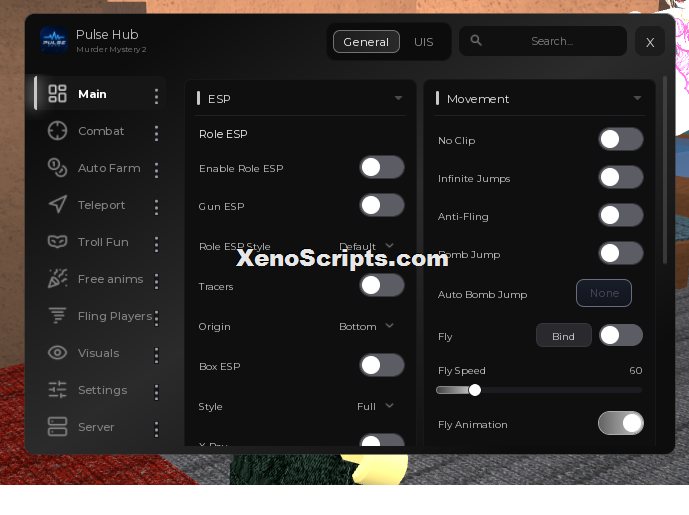Image resolution: width=689 pixels, height=515 pixels.
Task: Open the three-dot menu beside Settings
Action: click(156, 392)
